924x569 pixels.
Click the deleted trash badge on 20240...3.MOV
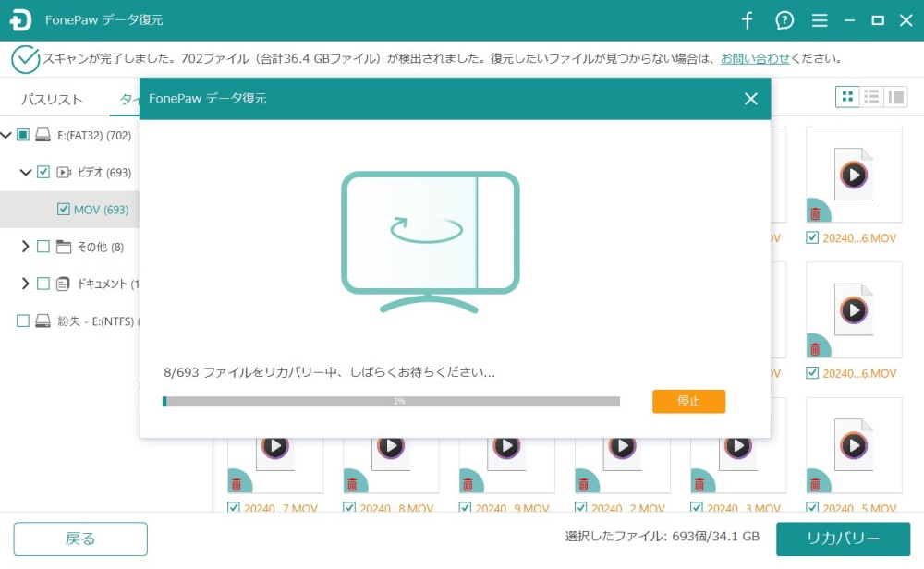(700, 482)
